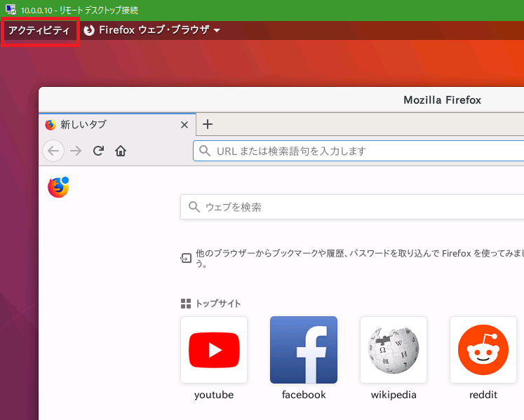This screenshot has width=524, height=420.
Task: Open the Firefox ウェブ・ブラウザ app menu
Action: tap(152, 30)
